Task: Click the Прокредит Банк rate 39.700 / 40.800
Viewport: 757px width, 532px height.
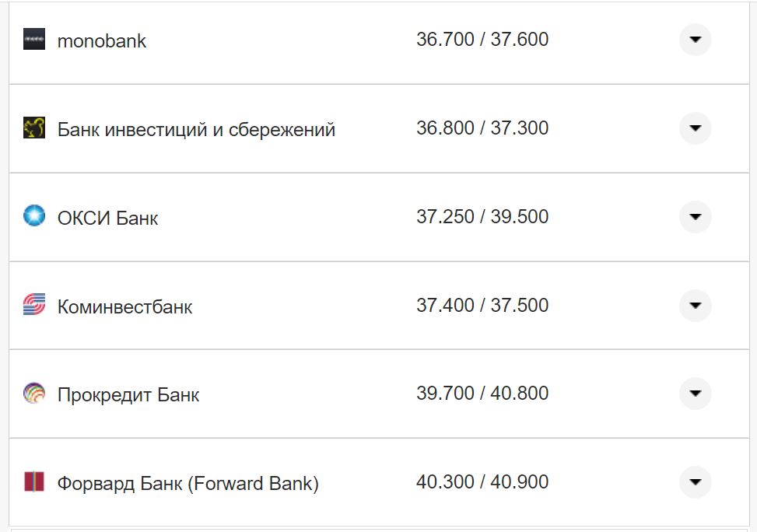Action: (482, 392)
